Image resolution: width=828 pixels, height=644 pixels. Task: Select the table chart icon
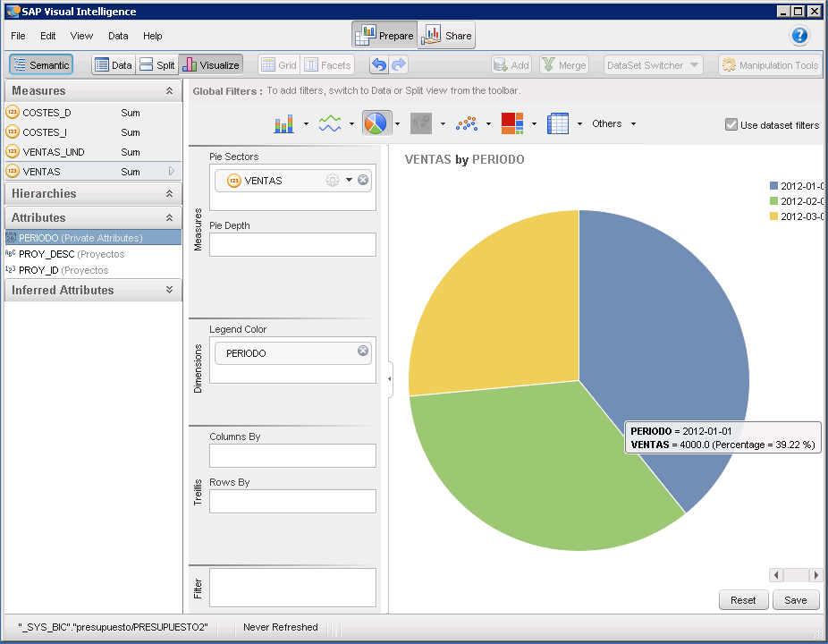pyautogui.click(x=558, y=124)
